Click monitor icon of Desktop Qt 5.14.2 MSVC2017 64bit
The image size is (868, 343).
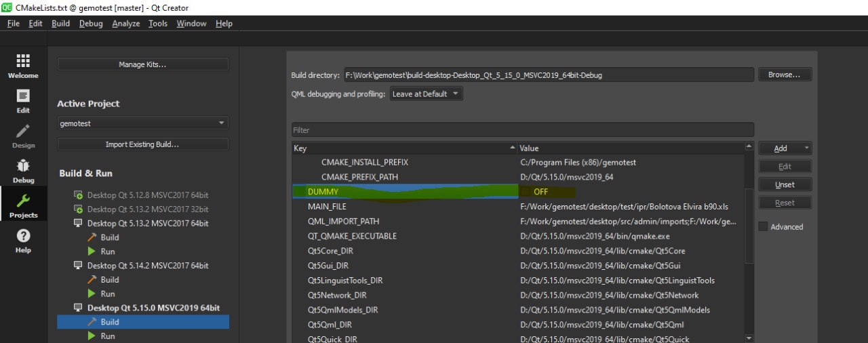pos(79,265)
